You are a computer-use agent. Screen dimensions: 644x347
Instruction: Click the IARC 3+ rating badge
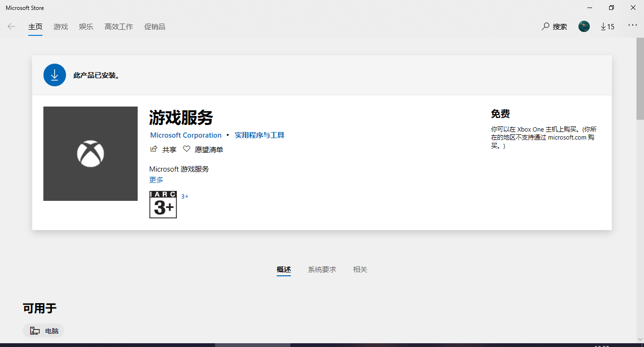[x=163, y=205]
